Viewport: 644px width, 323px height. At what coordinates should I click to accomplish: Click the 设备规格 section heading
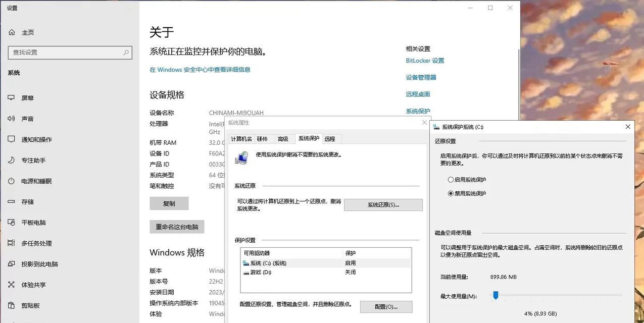pyautogui.click(x=167, y=95)
